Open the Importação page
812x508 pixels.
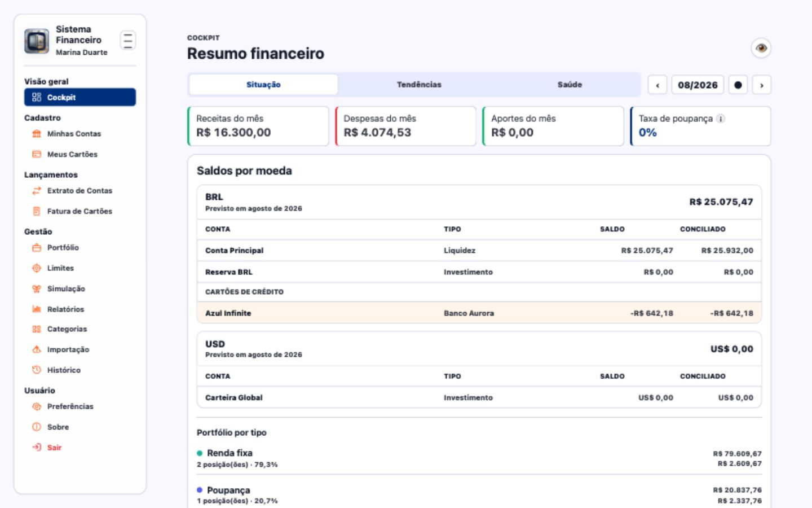tap(80, 349)
